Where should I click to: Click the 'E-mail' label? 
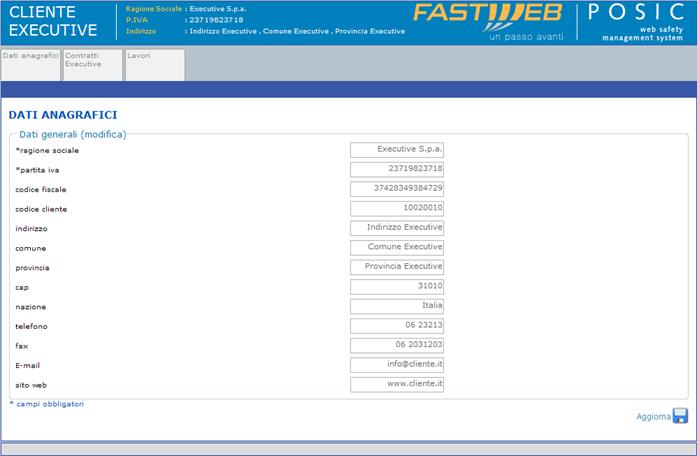28,365
